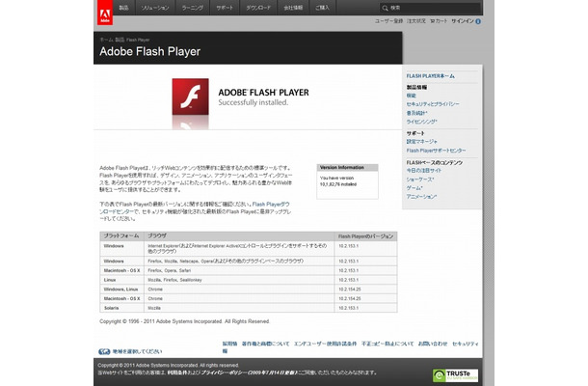Open the 普及統計 sidebar link
This screenshot has width=588, height=386.
tap(416, 113)
